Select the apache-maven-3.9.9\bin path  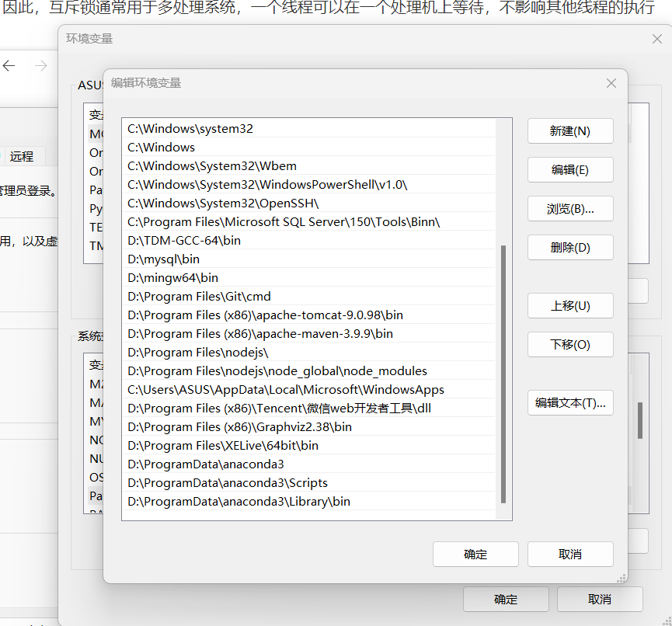pos(311,333)
